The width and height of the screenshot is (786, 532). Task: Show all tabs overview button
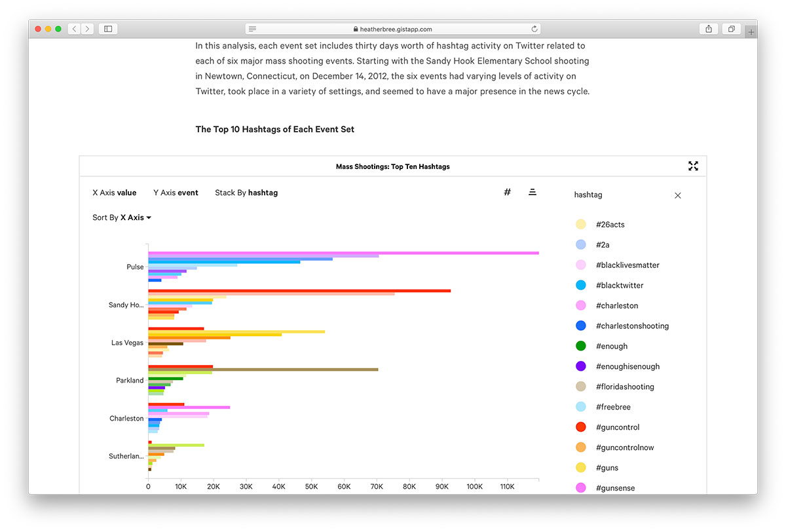[x=730, y=29]
